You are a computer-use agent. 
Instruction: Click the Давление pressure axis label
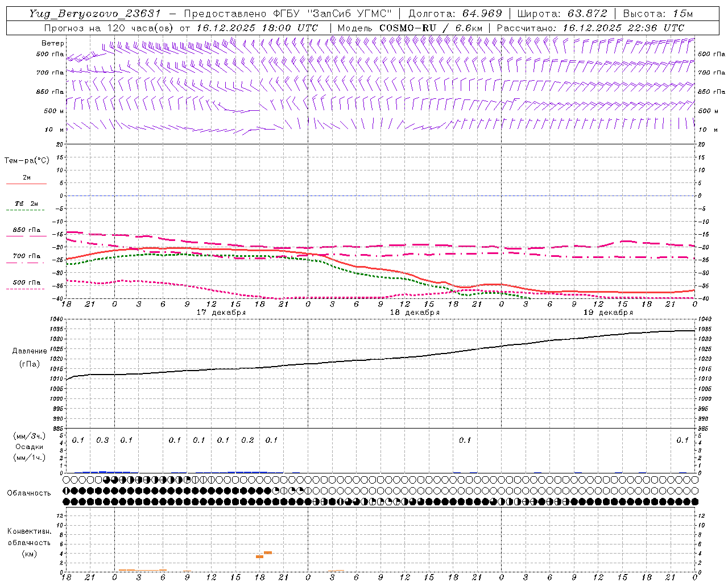30,351
